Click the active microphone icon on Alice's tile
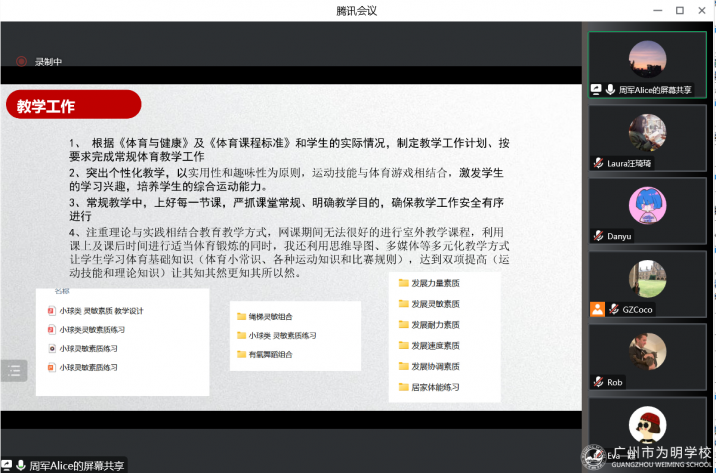Screen dimensions: 716x473 click(609, 89)
